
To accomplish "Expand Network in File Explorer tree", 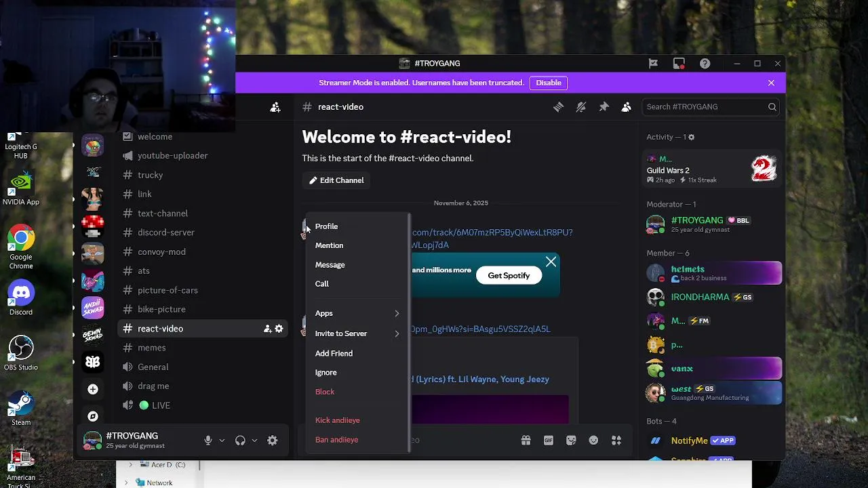I will [x=127, y=483].
